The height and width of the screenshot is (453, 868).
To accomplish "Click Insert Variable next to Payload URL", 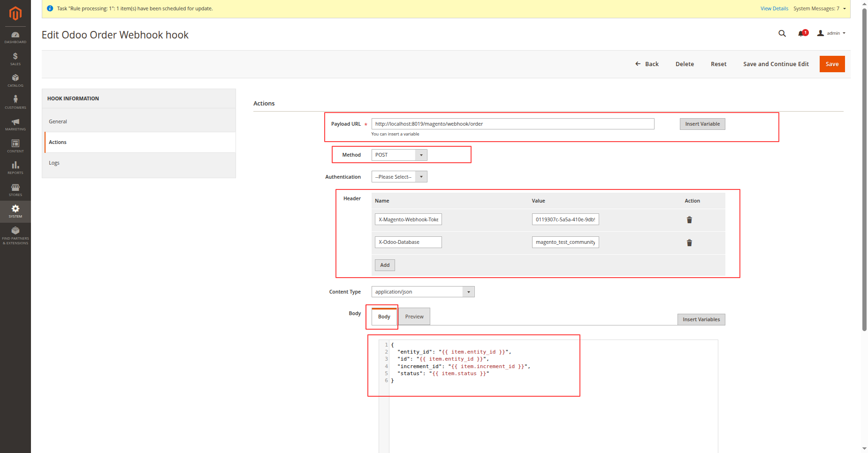I will coord(702,124).
